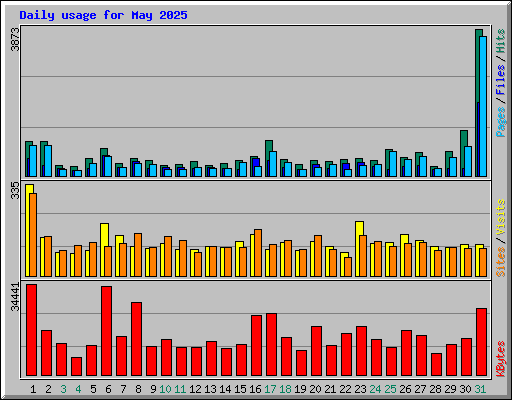The height and width of the screenshot is (400, 512).
Task: Click day 9 on the date axis
Action: coord(153,389)
